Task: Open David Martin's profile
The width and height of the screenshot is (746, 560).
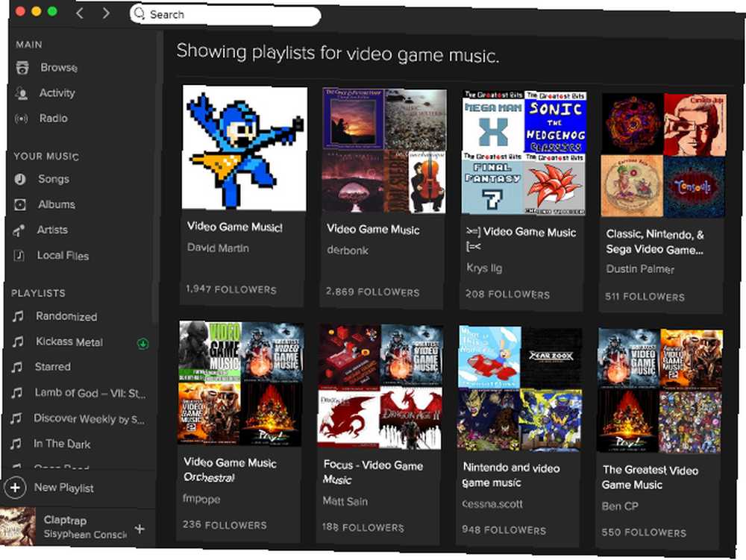Action: (218, 248)
